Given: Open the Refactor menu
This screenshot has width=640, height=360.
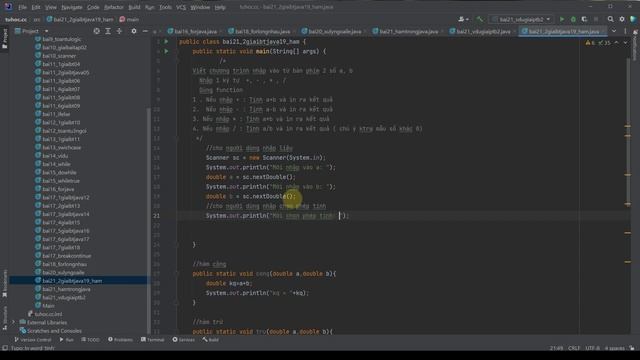Looking at the screenshot, I should click(113, 7).
